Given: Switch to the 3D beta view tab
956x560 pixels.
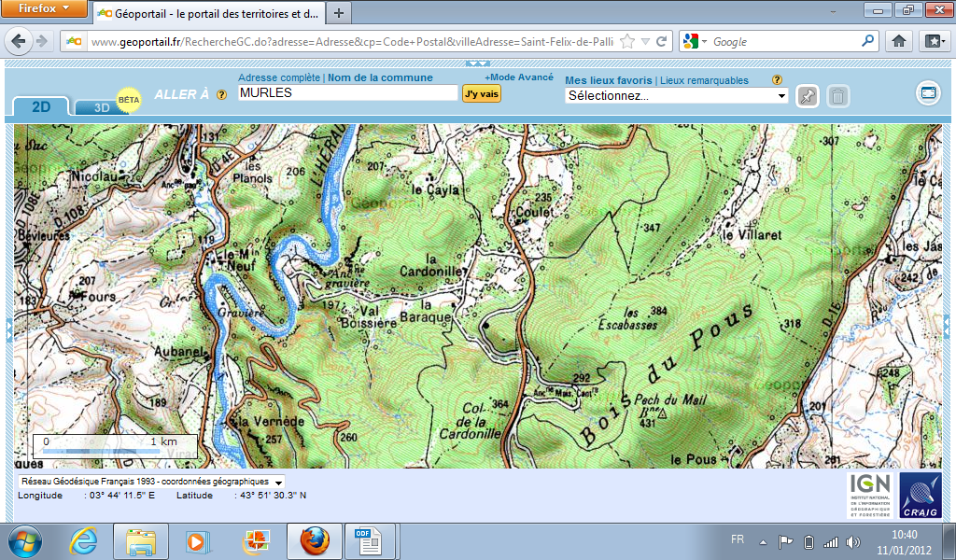Looking at the screenshot, I should point(101,107).
